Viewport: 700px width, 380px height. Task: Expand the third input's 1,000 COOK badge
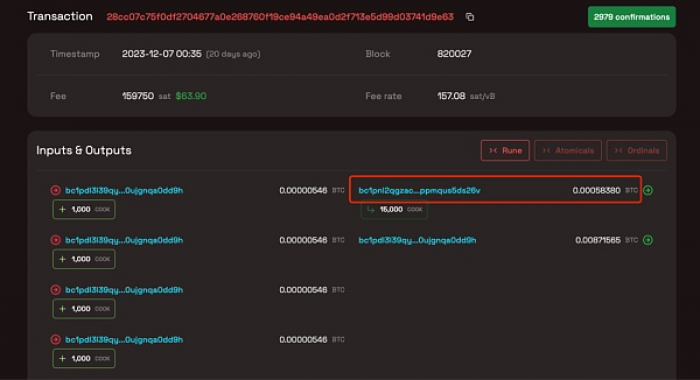(x=84, y=309)
